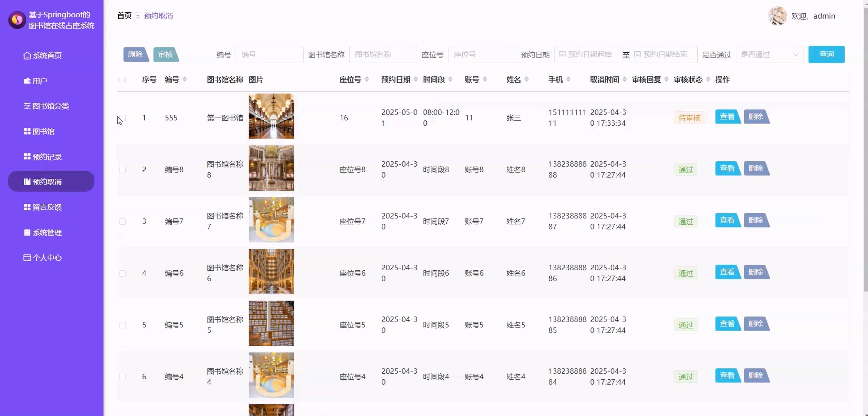This screenshot has width=868, height=416.
Task: Click the 系统管理 clipboard icon
Action: 27,232
